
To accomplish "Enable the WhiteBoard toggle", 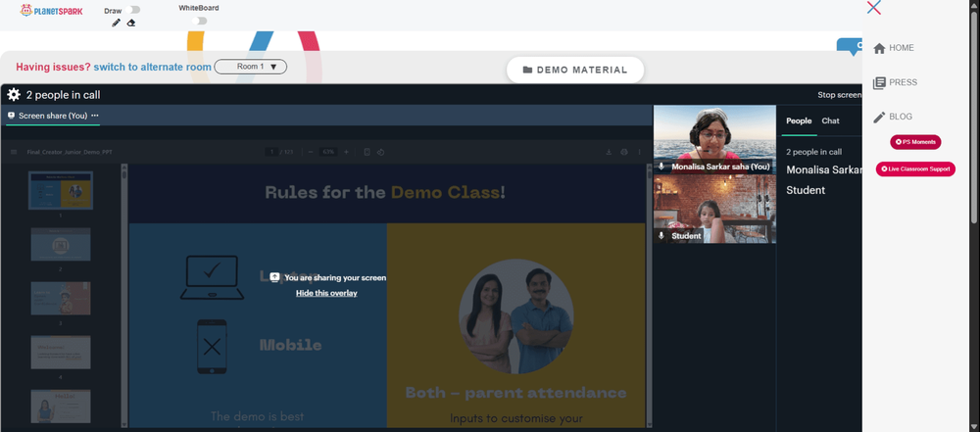I will (199, 21).
